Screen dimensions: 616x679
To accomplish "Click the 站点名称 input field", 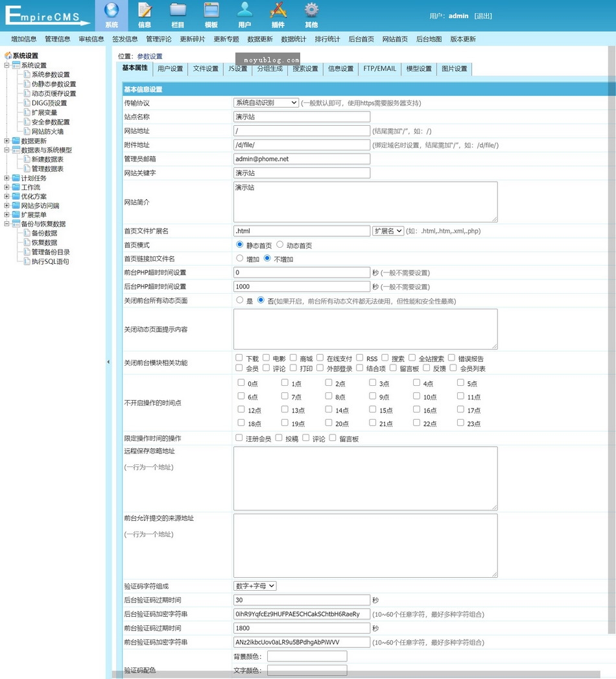I will coord(302,117).
